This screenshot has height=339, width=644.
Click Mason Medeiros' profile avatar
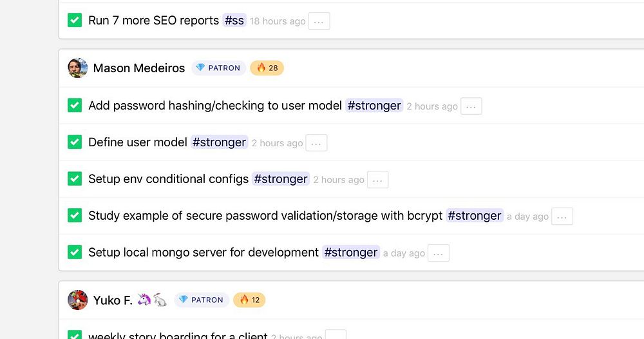[x=78, y=68]
